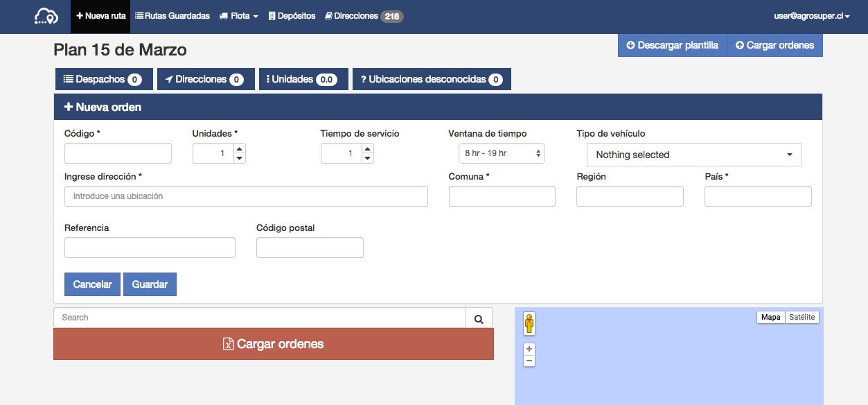868x405 pixels.
Task: Open the Flota menu dropdown
Action: click(238, 16)
